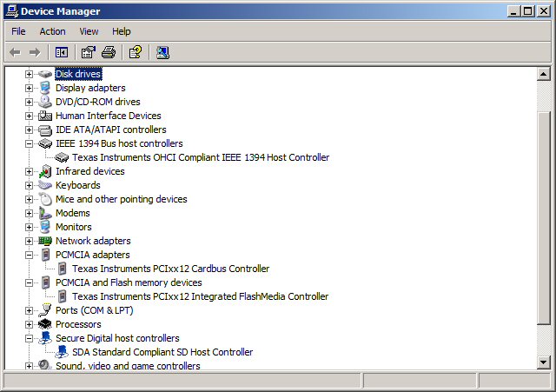Image resolution: width=556 pixels, height=392 pixels.
Task: Click the SDA Standard Compliant SD Host Controller icon
Action: point(62,352)
